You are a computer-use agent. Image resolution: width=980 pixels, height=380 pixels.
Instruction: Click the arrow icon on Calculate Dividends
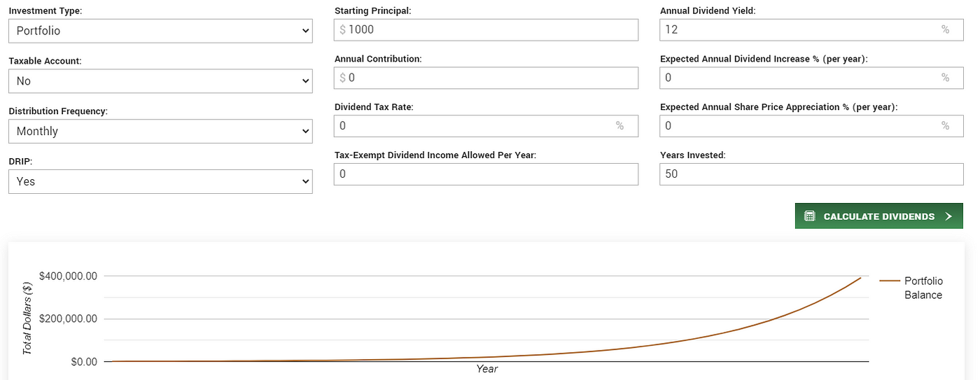pyautogui.click(x=948, y=216)
